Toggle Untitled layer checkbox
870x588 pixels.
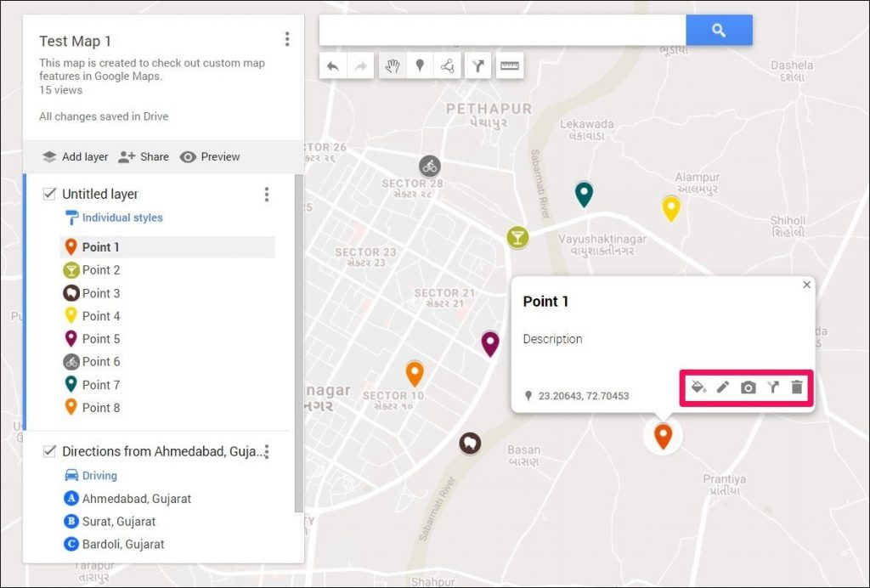coord(49,194)
